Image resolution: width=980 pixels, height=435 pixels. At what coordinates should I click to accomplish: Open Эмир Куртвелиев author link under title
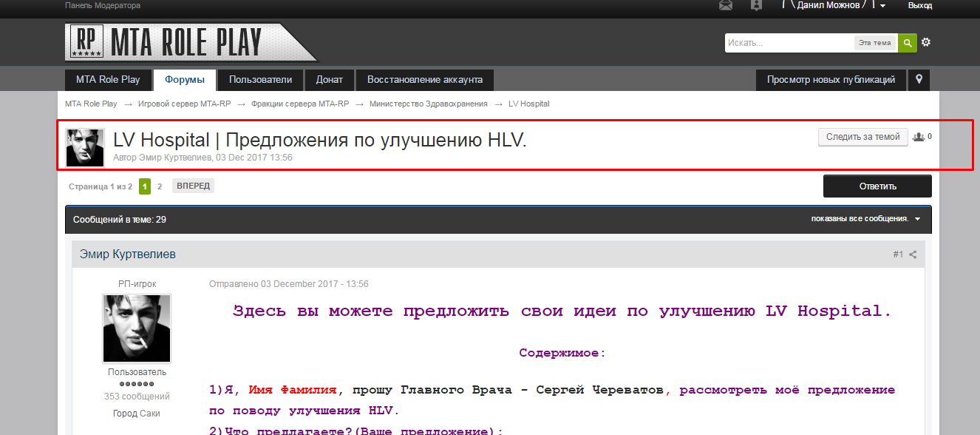(x=175, y=158)
